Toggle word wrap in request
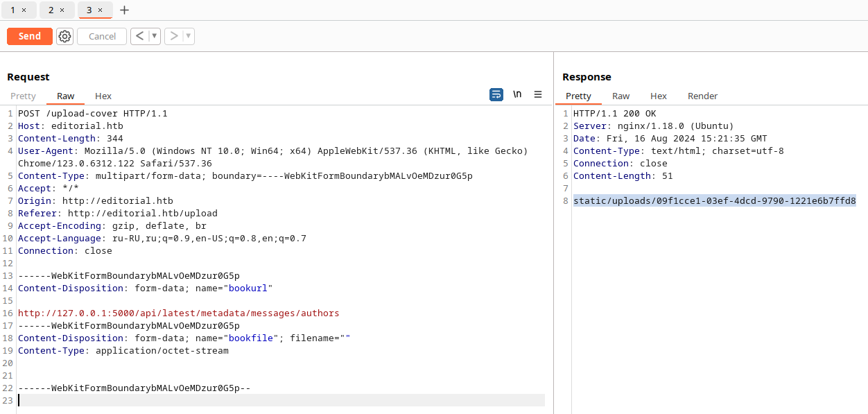The height and width of the screenshot is (414, 868). 496,94
